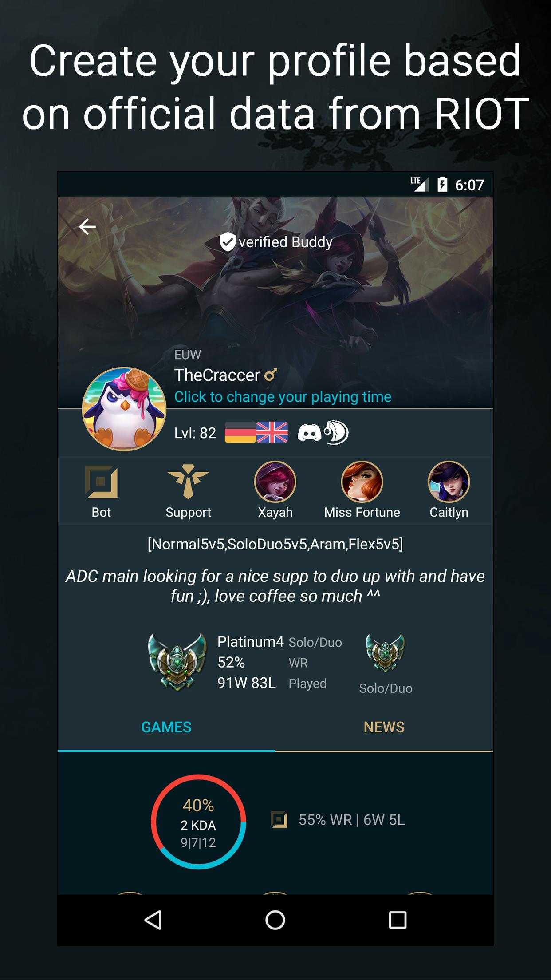Select the Bot lane role icon

click(x=101, y=482)
